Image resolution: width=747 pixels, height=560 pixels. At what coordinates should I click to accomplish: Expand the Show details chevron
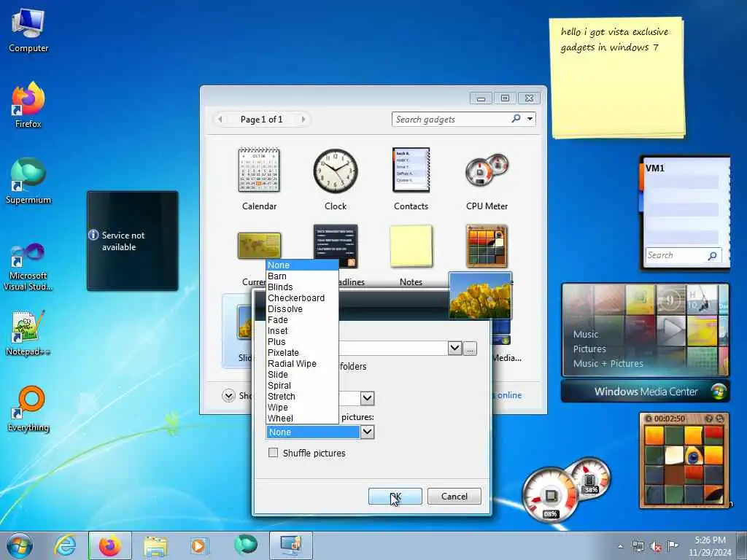click(x=228, y=395)
